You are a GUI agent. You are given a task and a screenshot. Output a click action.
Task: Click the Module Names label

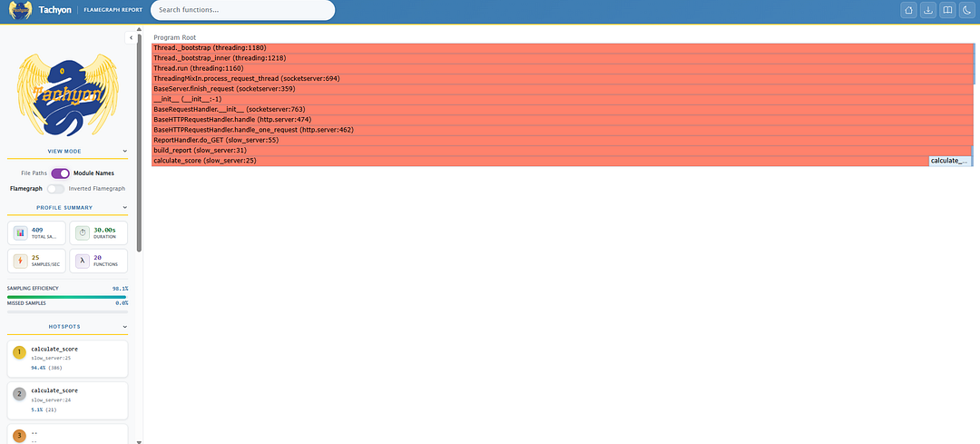point(93,173)
